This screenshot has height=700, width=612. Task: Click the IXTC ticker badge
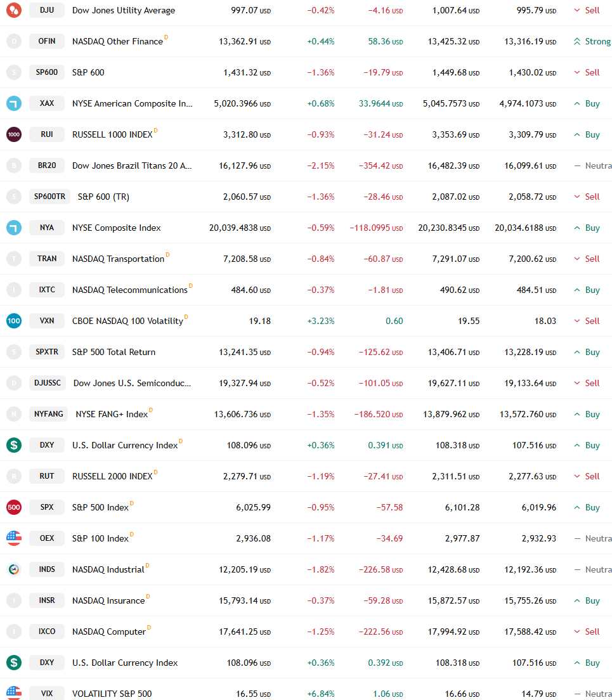point(47,290)
